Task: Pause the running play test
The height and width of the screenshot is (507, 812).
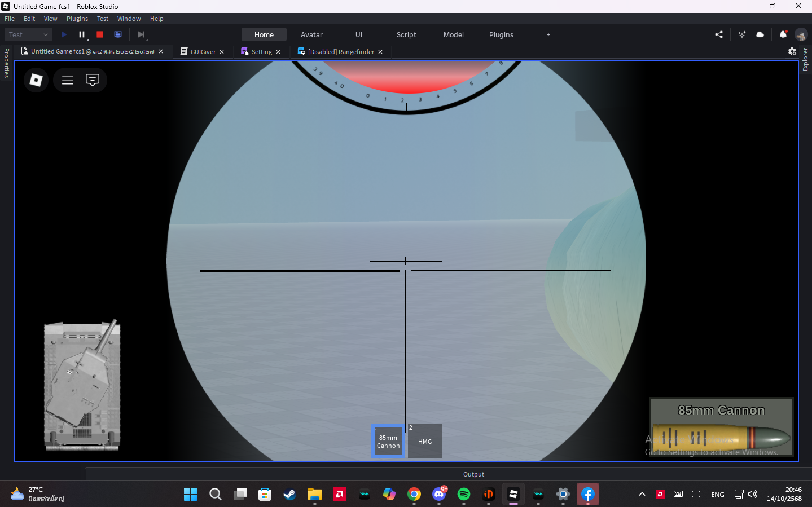Action: click(x=82, y=34)
